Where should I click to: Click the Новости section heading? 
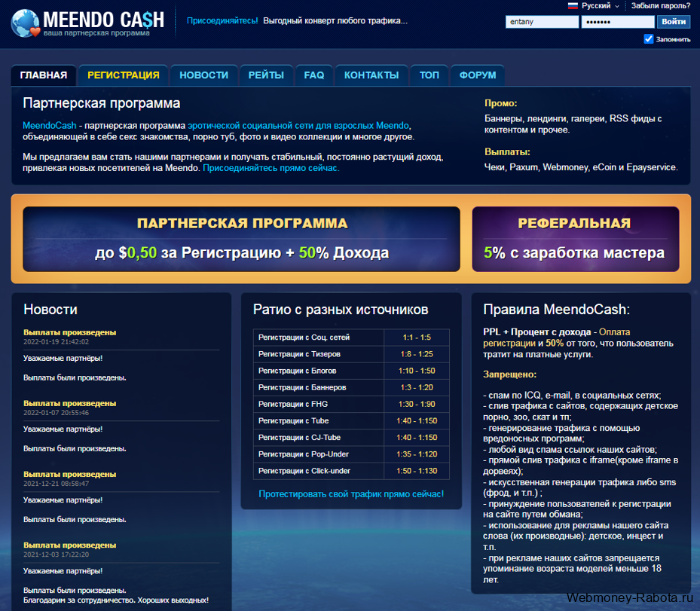pyautogui.click(x=50, y=310)
